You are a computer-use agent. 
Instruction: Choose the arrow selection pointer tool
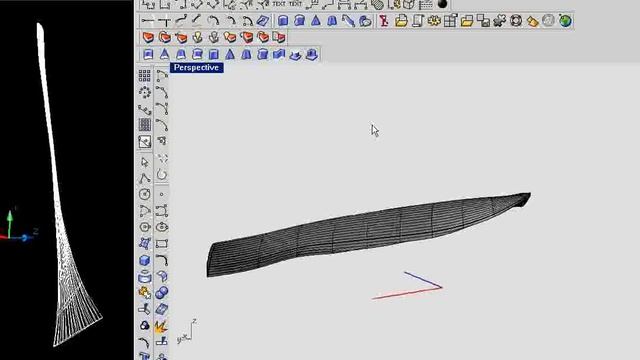pos(144,162)
